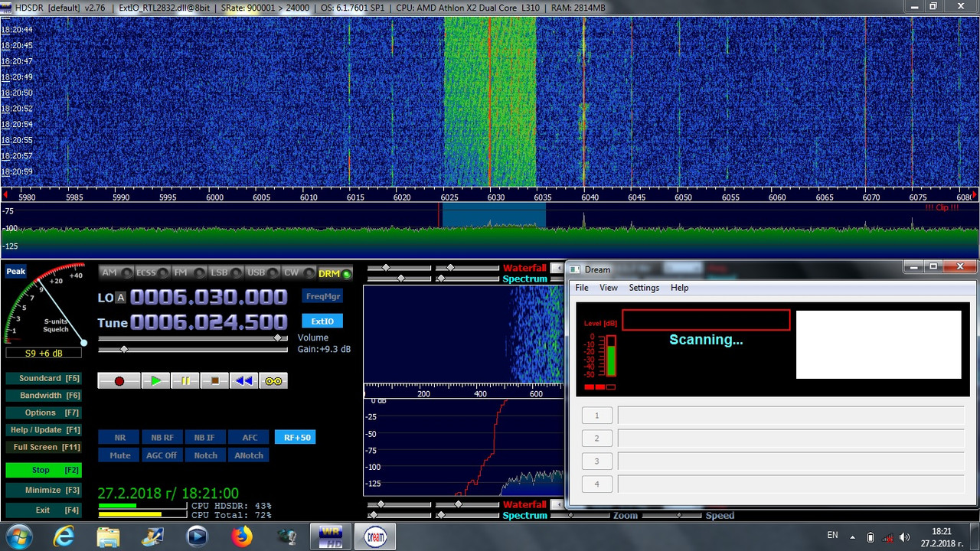Click Help / Update [F1]
Screen dimensions: 980x551
(44, 430)
